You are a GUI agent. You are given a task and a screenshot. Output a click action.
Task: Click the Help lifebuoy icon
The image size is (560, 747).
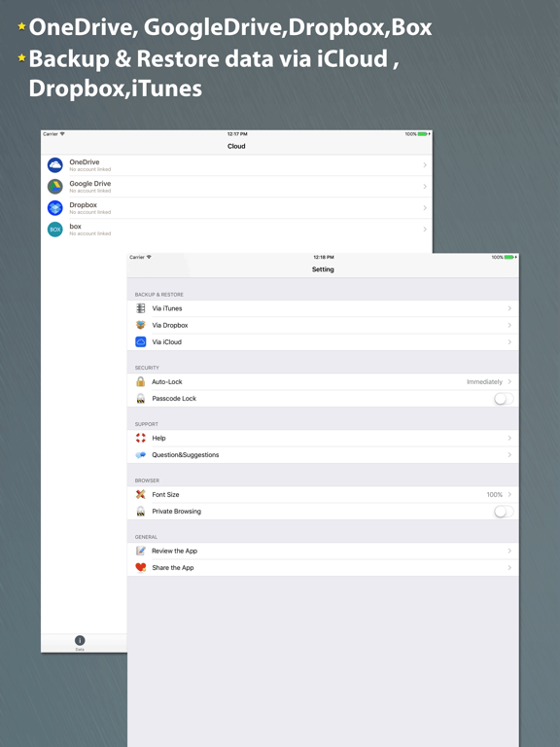click(x=140, y=438)
